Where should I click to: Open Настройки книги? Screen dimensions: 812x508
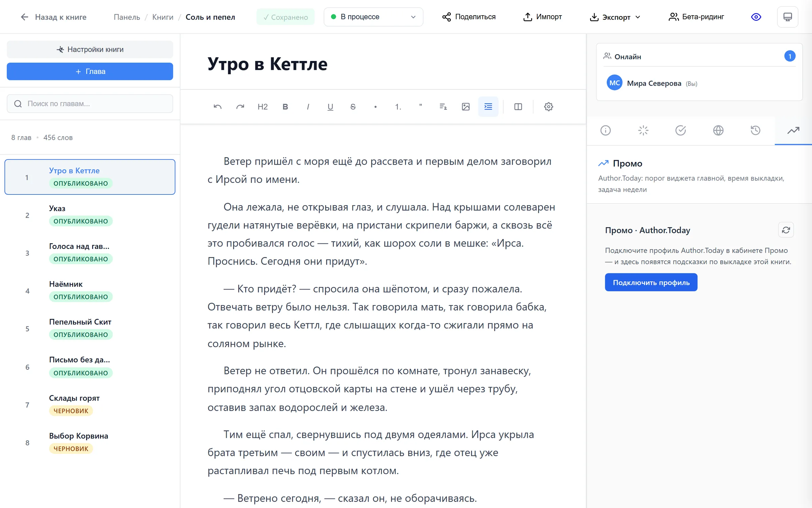(x=90, y=49)
